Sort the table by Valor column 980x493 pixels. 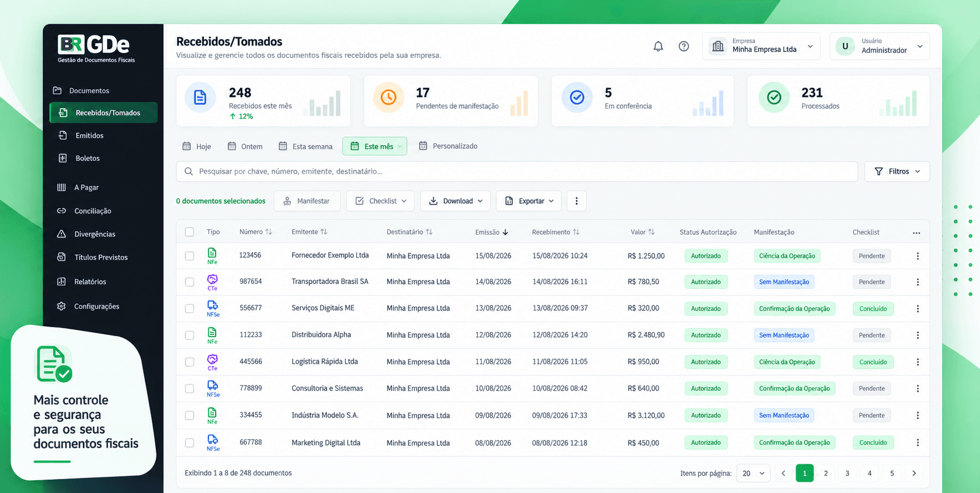click(x=643, y=232)
